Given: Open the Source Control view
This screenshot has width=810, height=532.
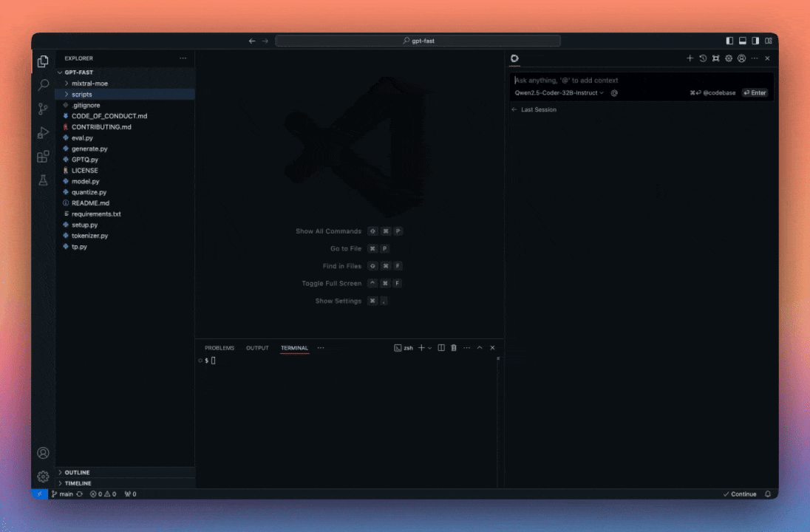Looking at the screenshot, I should [x=43, y=109].
